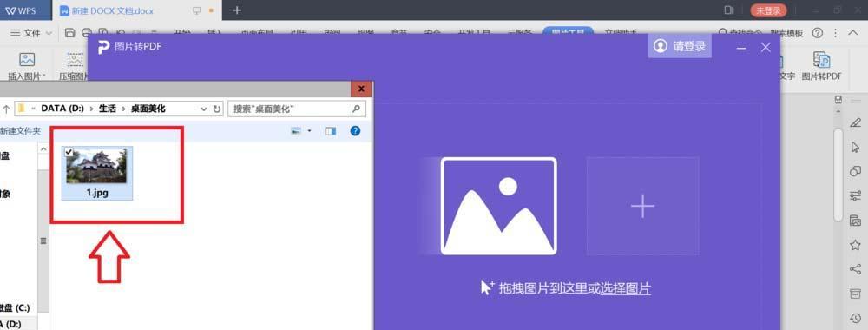868x330 pixels.
Task: Add a new document tab with plus
Action: pos(237,10)
